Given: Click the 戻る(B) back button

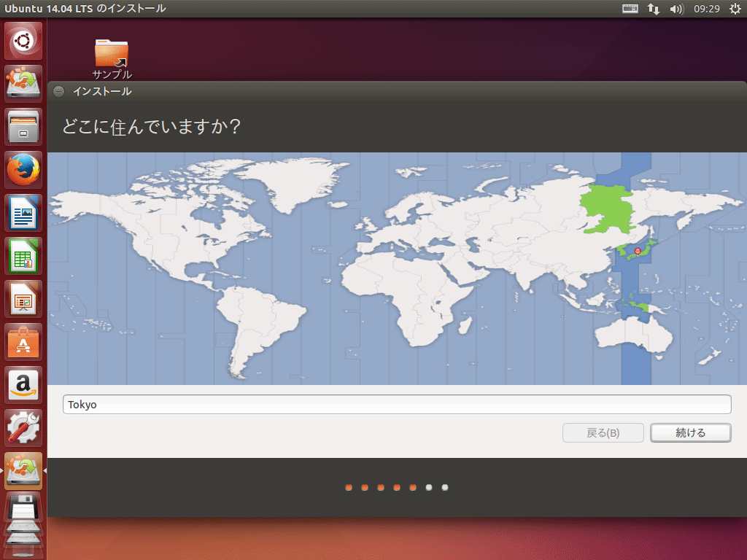Looking at the screenshot, I should pyautogui.click(x=603, y=433).
